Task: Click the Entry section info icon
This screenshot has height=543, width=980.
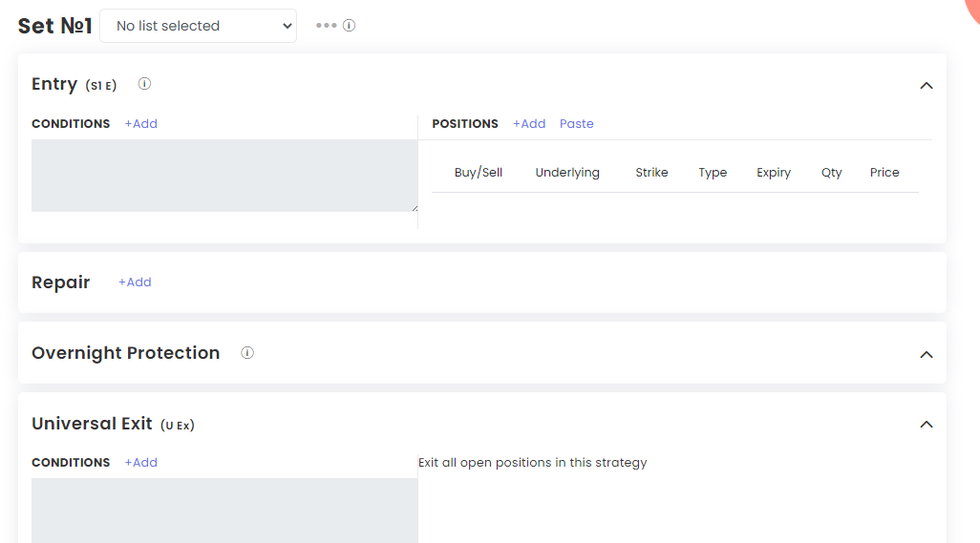Action: coord(144,84)
